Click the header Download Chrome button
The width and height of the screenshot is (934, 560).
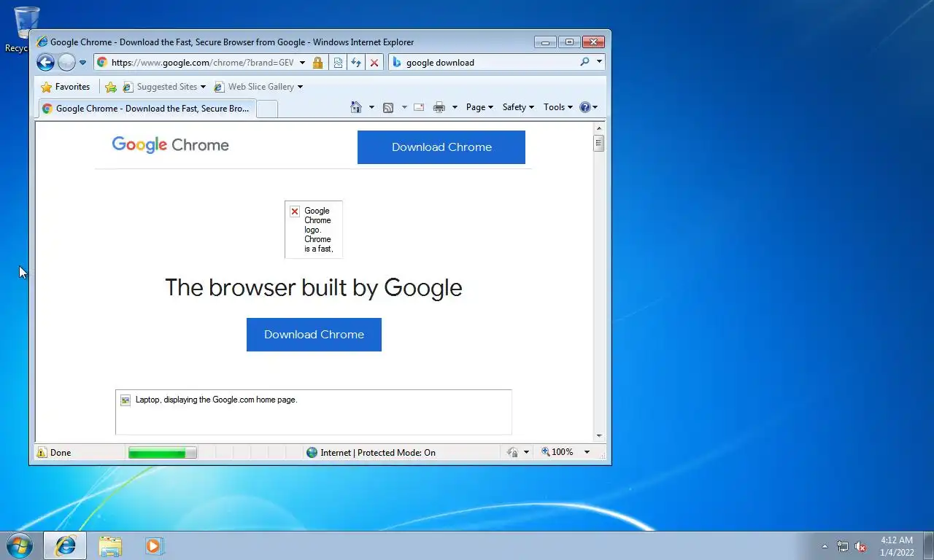pyautogui.click(x=441, y=147)
